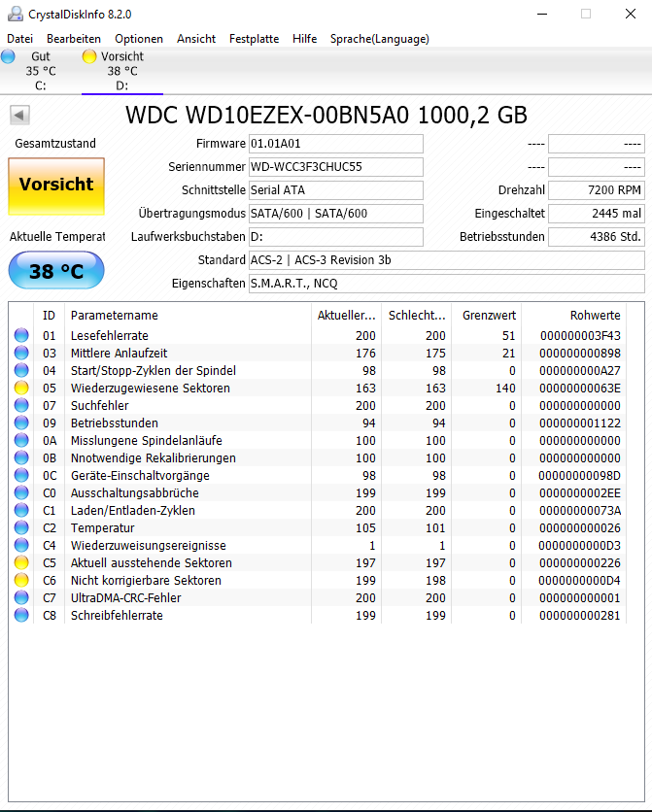This screenshot has width=652, height=812.
Task: Open the Ansicht menu
Action: click(196, 39)
